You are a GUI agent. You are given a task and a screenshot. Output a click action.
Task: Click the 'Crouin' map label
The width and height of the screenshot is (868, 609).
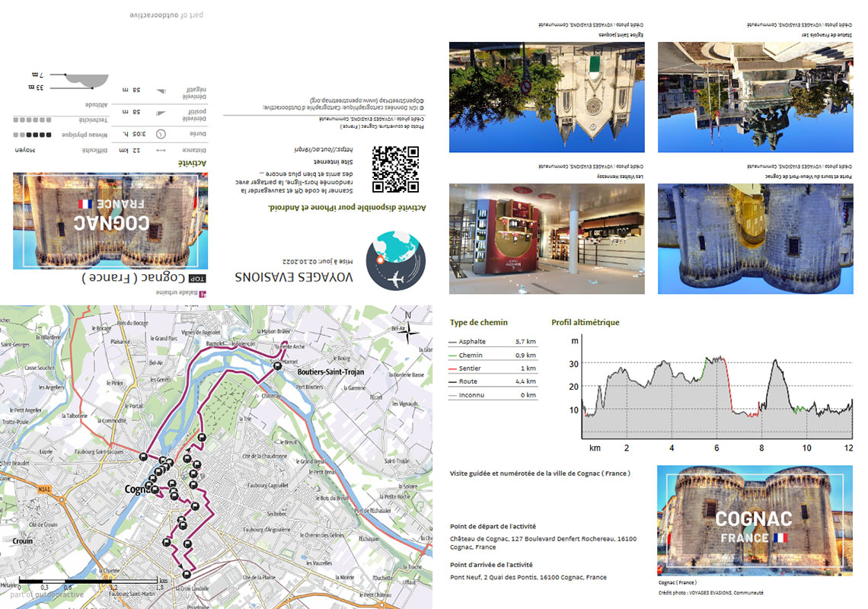pyautogui.click(x=23, y=541)
